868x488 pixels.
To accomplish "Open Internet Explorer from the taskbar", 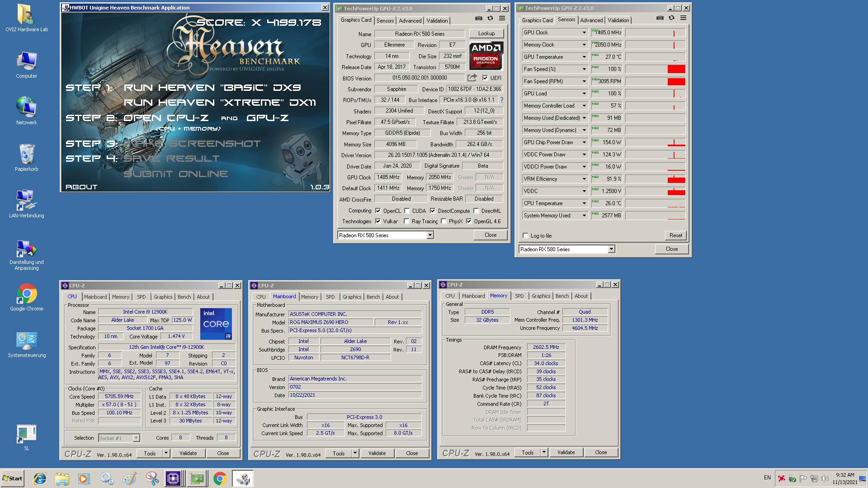I will click(40, 478).
